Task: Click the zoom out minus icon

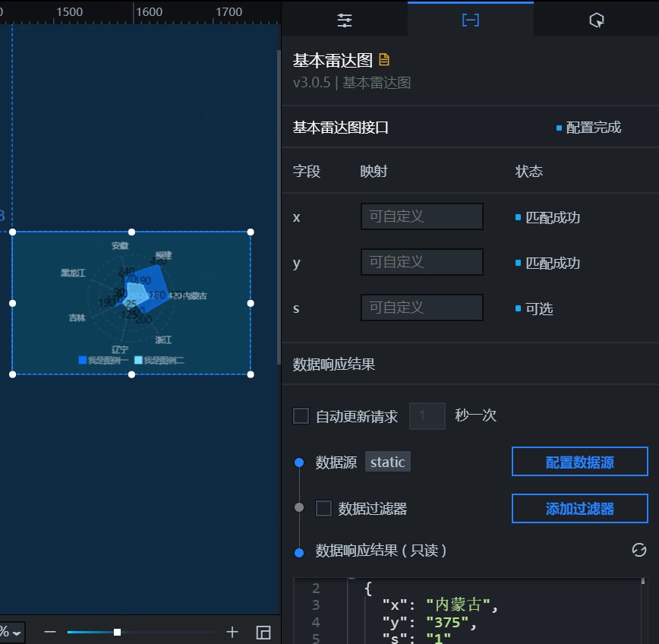Action: point(50,632)
